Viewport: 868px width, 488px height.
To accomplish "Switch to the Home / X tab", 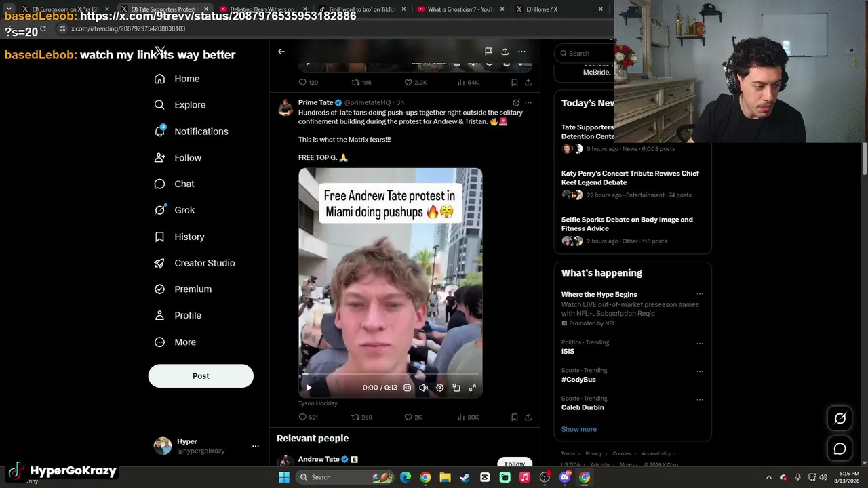I will pos(560,9).
